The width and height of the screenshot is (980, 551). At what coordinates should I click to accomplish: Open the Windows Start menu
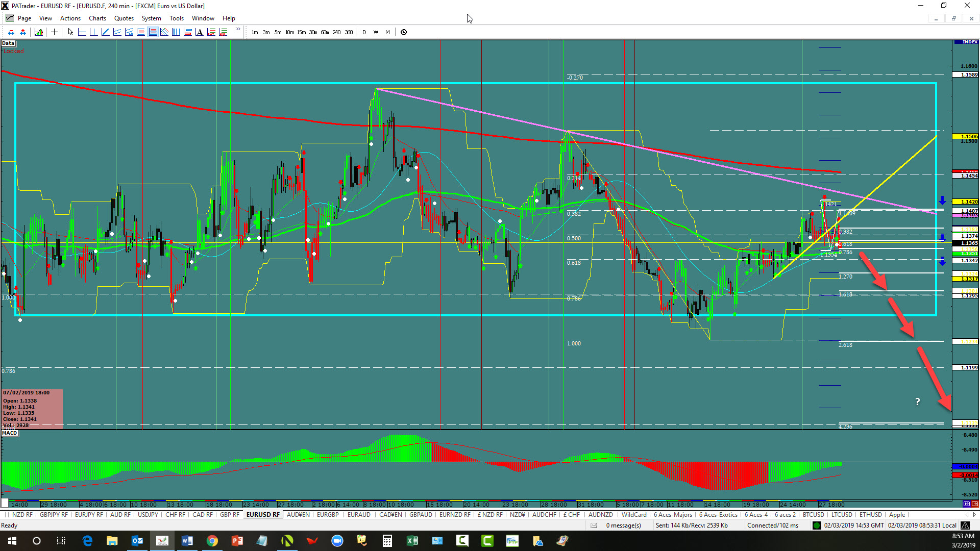coord(12,541)
